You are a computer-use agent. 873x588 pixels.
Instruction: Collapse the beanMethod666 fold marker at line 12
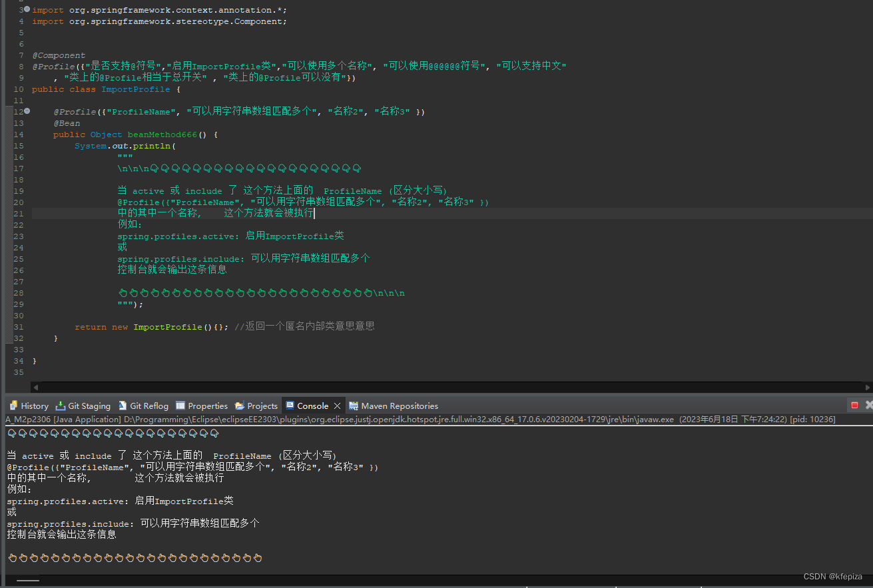point(27,111)
